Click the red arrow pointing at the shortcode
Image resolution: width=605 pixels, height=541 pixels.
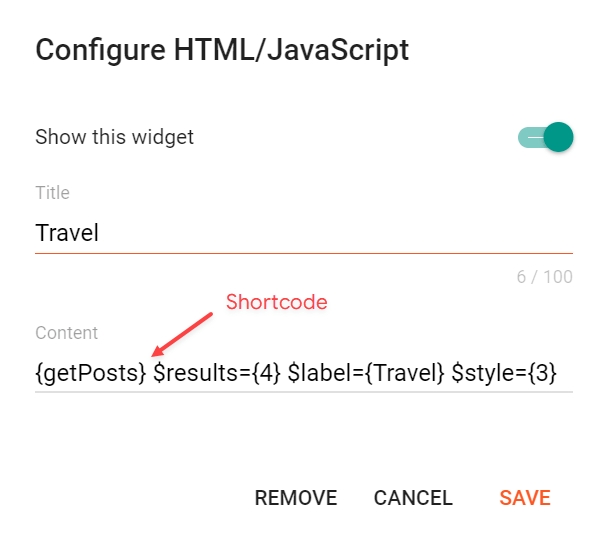[182, 334]
